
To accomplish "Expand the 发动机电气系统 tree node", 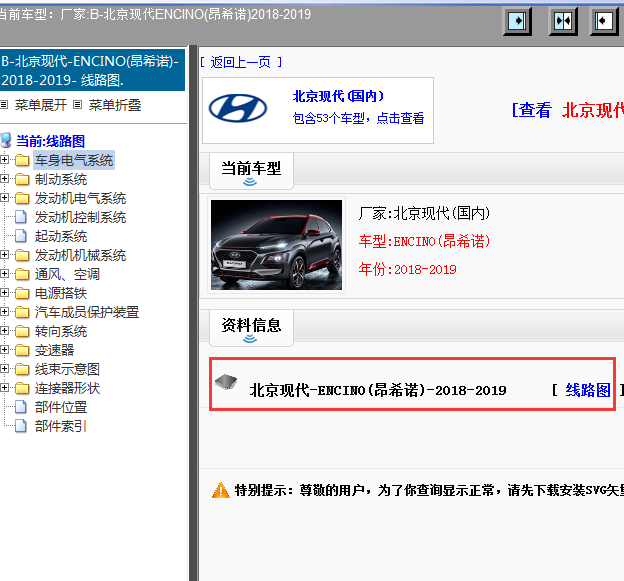I will [4, 198].
